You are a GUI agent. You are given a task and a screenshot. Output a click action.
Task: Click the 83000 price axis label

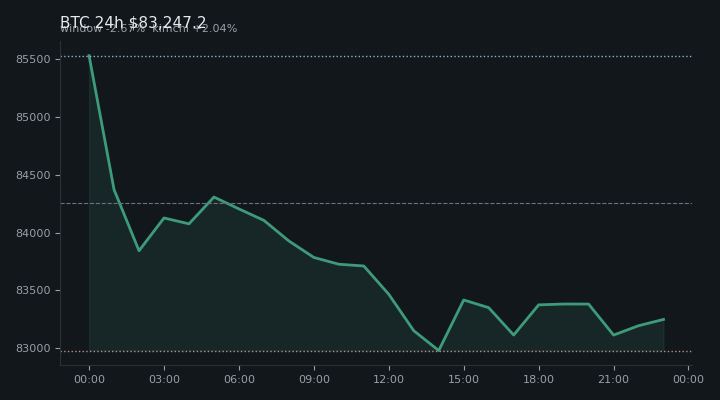pyautogui.click(x=33, y=348)
